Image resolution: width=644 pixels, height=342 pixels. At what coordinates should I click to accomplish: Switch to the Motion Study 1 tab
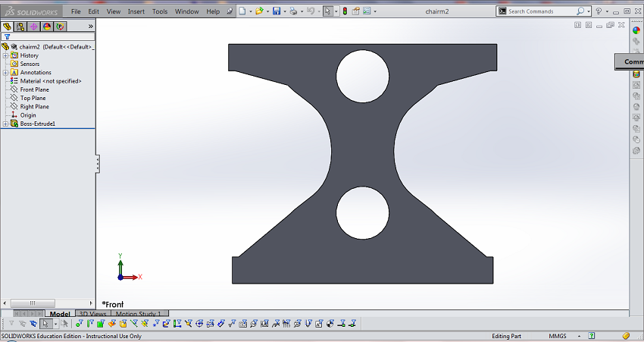pos(140,314)
